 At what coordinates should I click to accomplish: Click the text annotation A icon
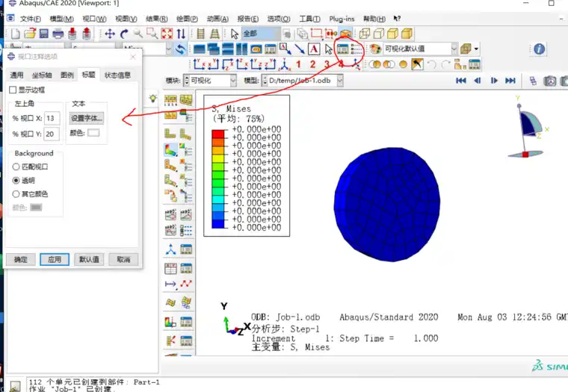tap(314, 49)
